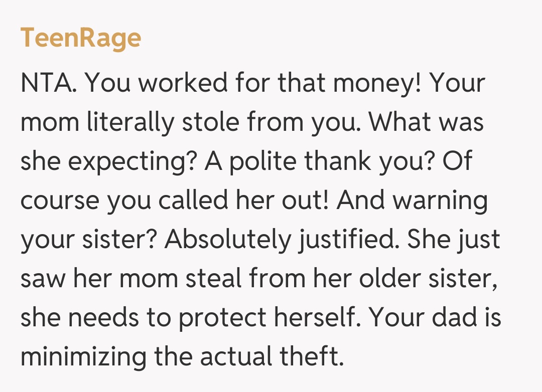Click the phrase "A polite thank you?"

(297, 161)
